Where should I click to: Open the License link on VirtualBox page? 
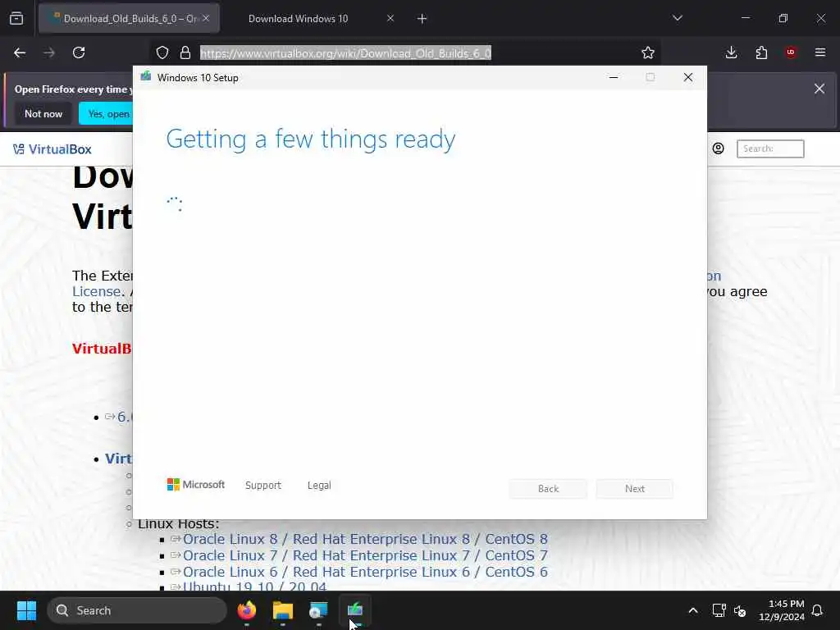[97, 291]
